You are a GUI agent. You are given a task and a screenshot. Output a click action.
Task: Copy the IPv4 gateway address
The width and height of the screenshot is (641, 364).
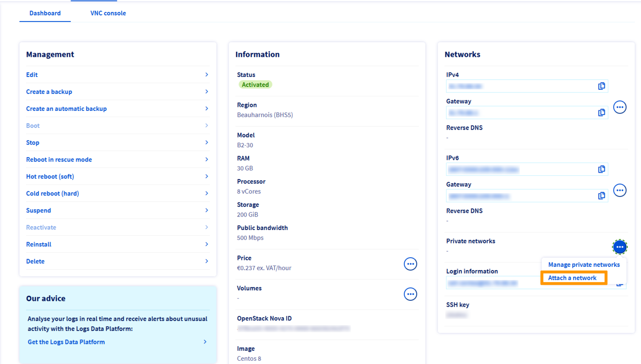pyautogui.click(x=602, y=113)
